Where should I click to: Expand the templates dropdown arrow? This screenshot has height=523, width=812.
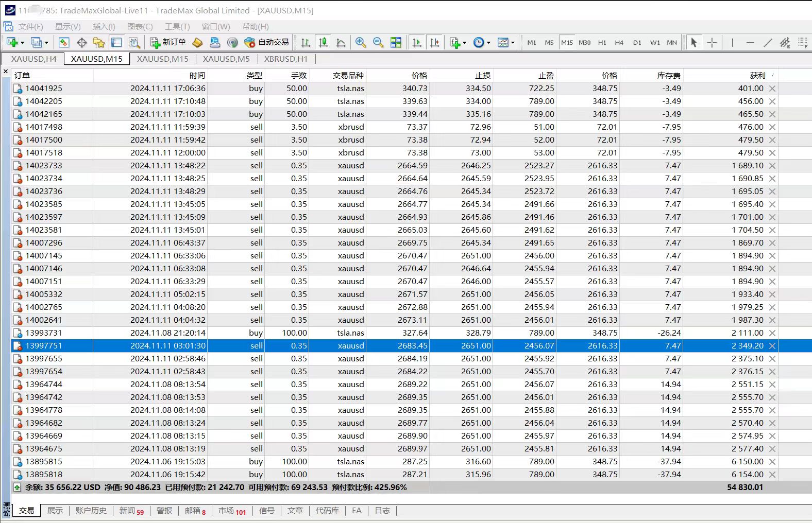pos(513,43)
